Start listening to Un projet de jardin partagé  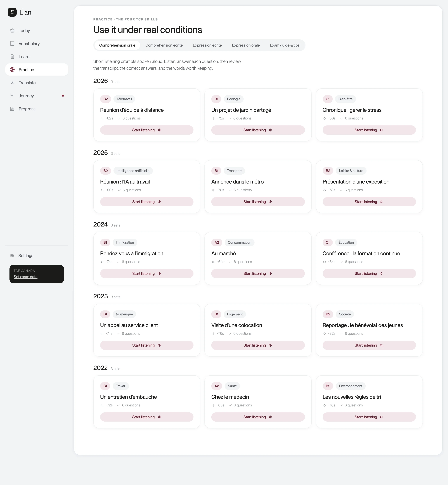click(x=258, y=130)
